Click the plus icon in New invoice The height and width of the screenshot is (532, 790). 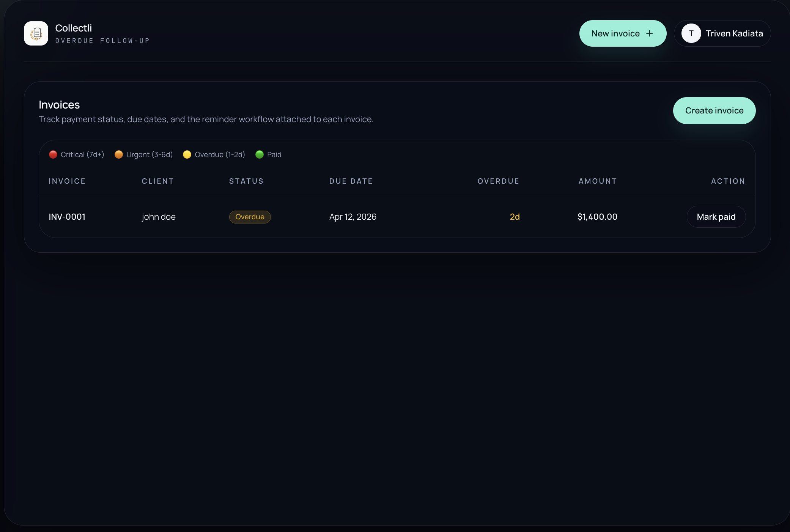click(650, 33)
